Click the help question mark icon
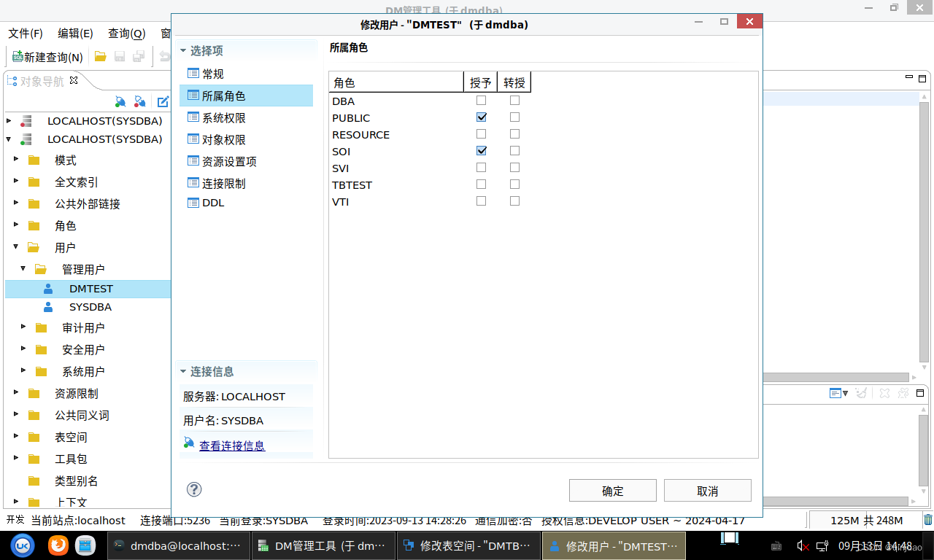 (x=194, y=489)
